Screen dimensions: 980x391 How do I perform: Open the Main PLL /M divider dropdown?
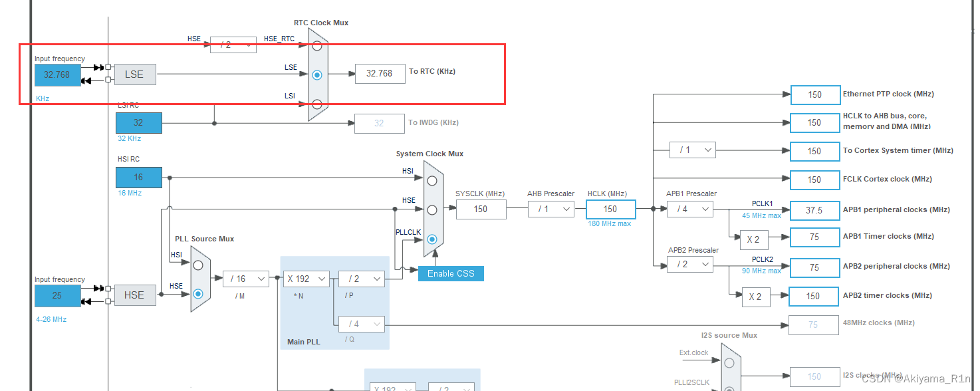(246, 279)
